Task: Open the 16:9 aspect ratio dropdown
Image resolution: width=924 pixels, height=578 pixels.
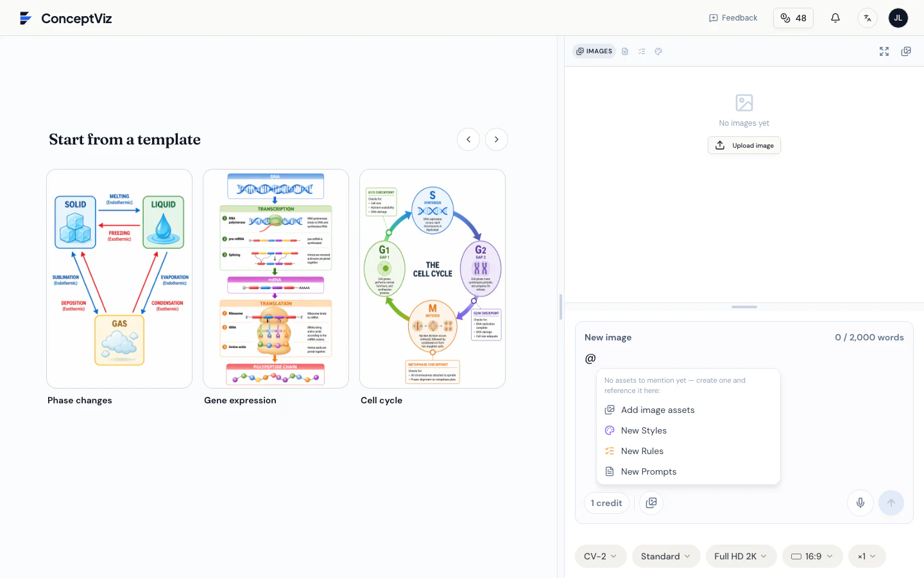Action: pos(812,556)
